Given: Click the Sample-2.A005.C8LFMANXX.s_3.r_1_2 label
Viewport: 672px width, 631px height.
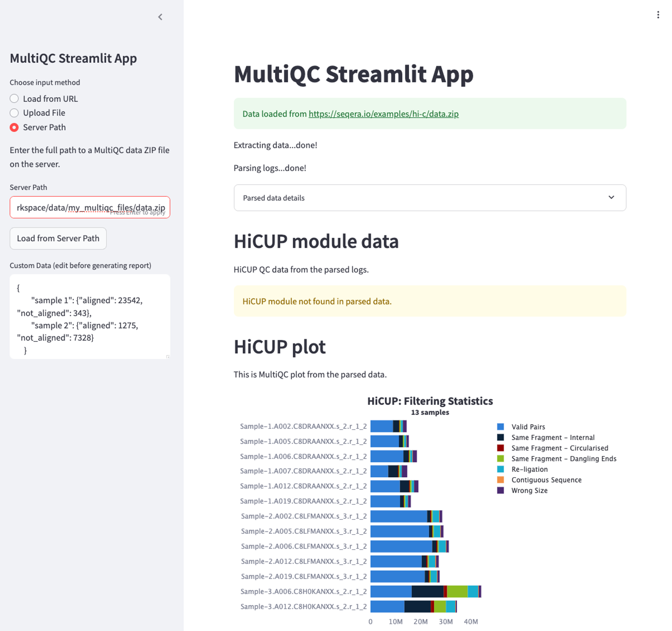Looking at the screenshot, I should coord(304,531).
